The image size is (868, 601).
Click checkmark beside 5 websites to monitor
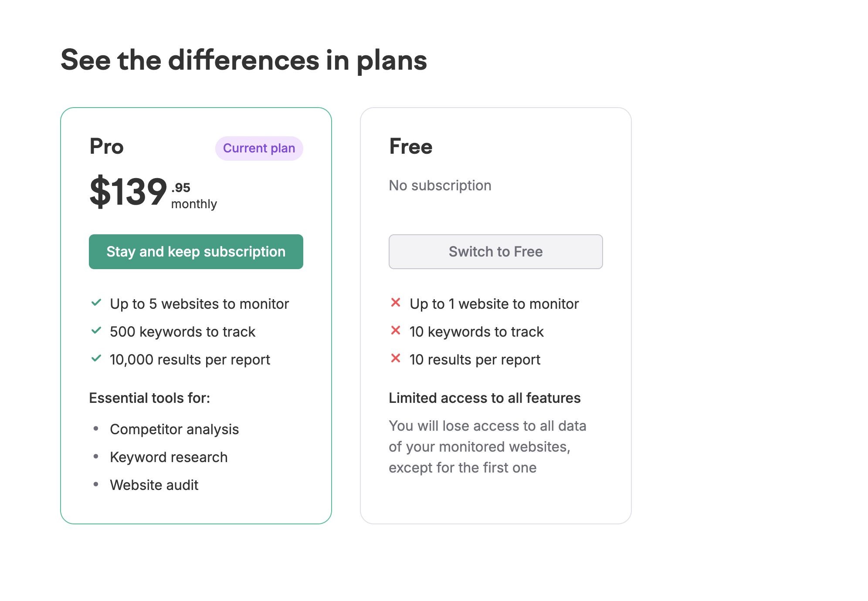tap(96, 303)
